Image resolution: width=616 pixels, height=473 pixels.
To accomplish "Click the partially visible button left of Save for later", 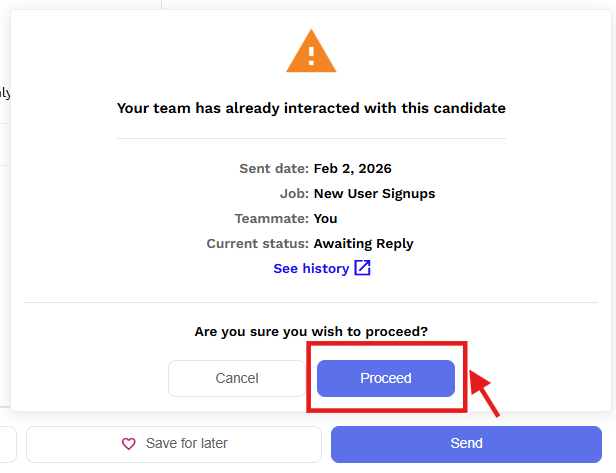I will (x=8, y=443).
